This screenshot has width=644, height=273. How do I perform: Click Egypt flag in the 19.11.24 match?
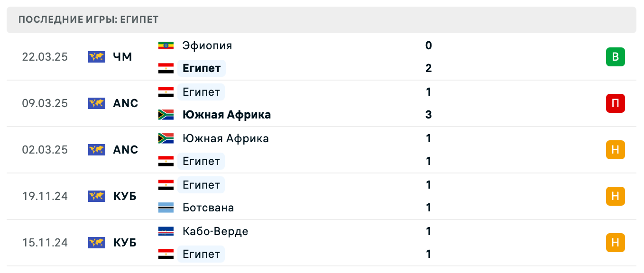point(166,185)
